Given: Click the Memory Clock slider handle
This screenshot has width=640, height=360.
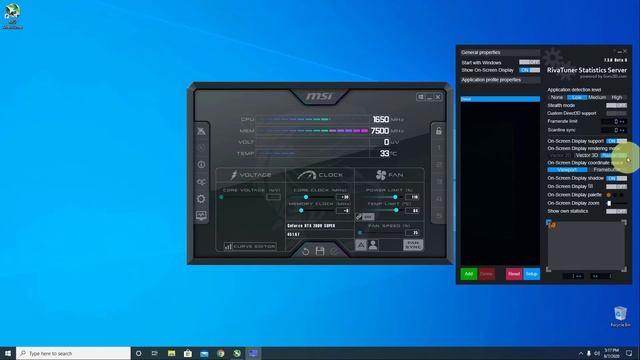Looking at the screenshot, I should point(301,211).
